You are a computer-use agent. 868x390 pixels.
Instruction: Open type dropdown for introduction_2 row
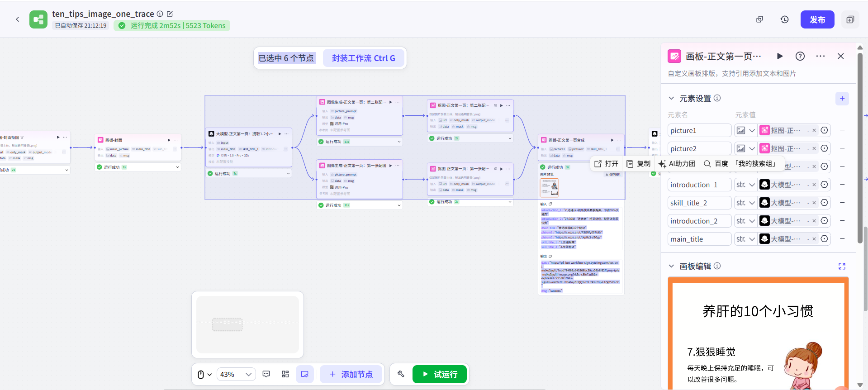(745, 221)
